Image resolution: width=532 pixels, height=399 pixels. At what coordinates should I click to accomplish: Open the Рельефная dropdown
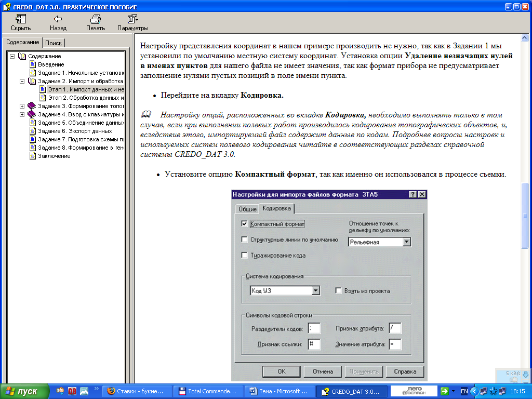click(406, 242)
